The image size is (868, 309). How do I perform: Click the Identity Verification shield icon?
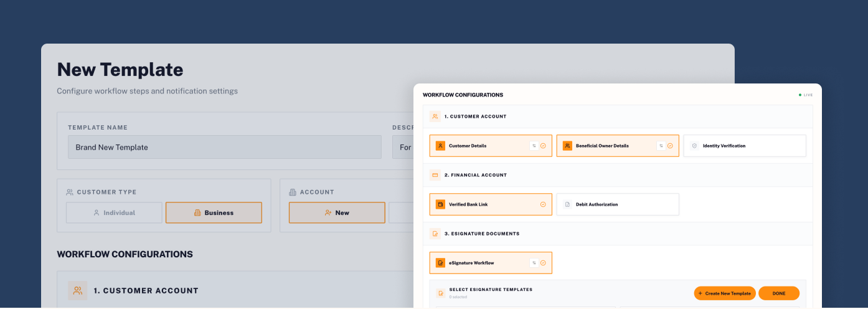[x=694, y=146]
